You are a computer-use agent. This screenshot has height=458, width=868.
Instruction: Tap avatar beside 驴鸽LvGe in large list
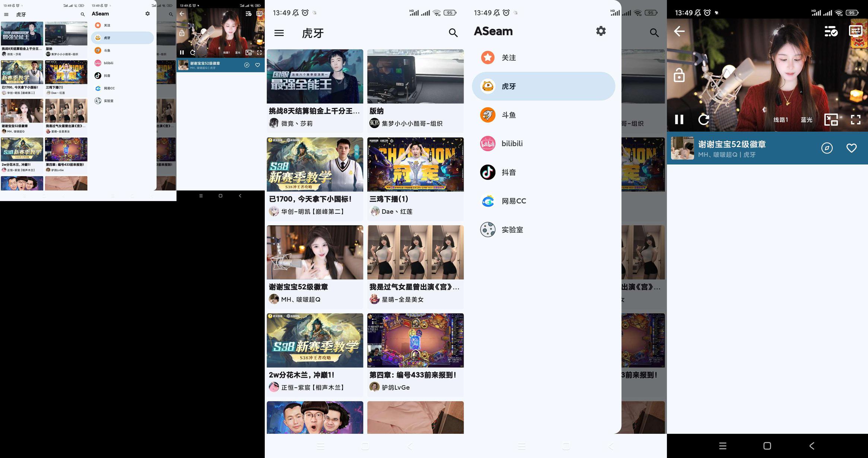374,387
